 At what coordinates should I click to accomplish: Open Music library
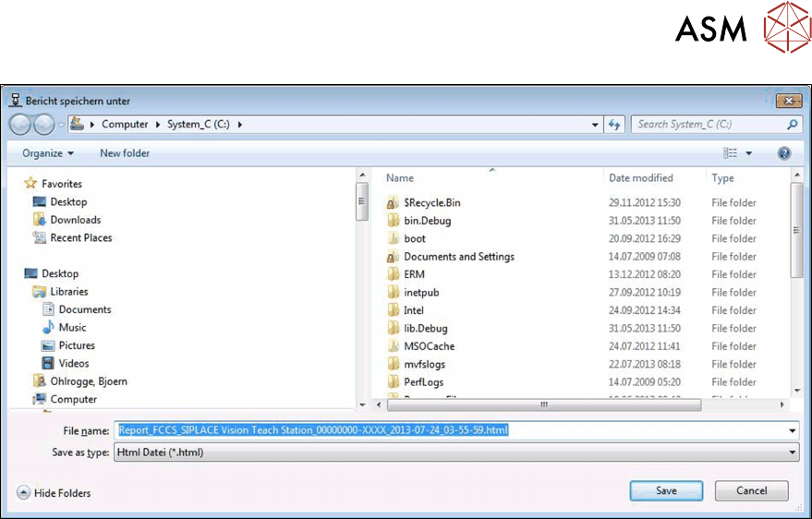click(x=72, y=328)
